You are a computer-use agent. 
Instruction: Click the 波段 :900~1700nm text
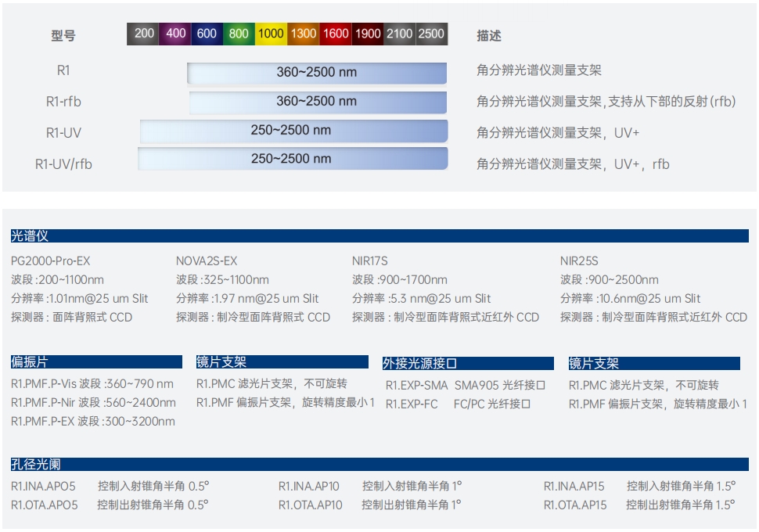click(x=399, y=280)
